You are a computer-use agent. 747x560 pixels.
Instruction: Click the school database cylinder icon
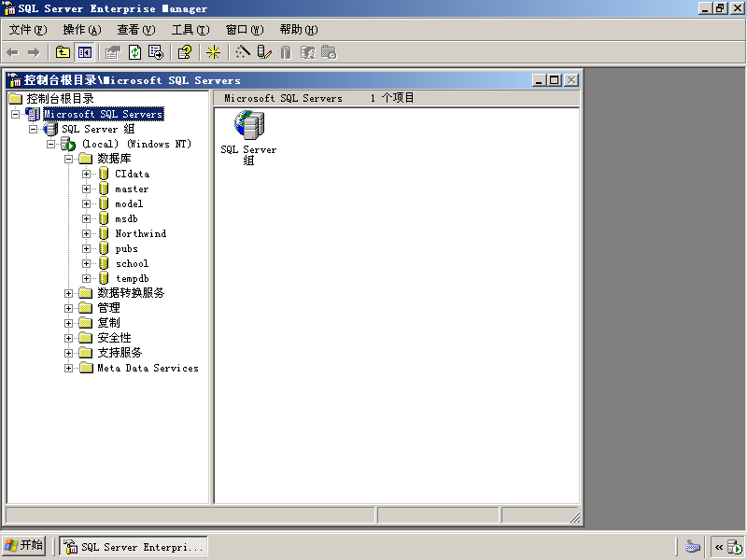coord(104,263)
